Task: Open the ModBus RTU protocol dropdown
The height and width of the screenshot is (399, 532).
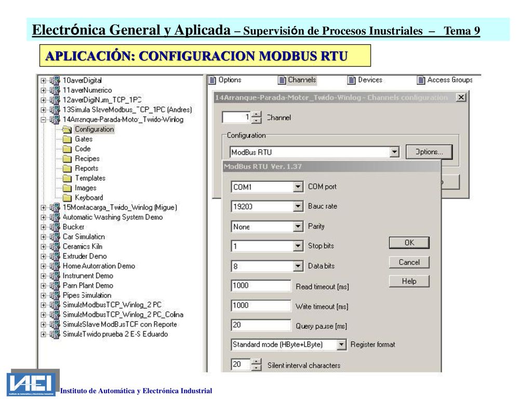Action: pyautogui.click(x=394, y=152)
